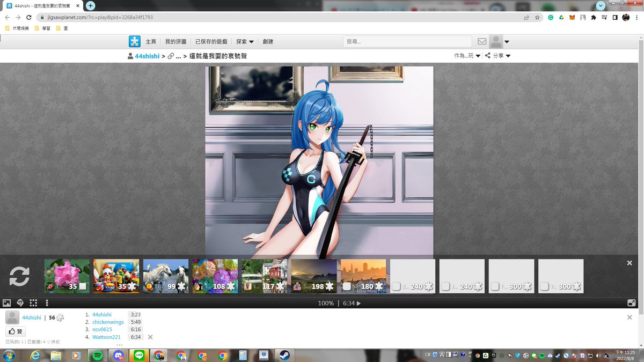The width and height of the screenshot is (644, 362).
Task: Click the refresh suggestions arrows icon
Action: (19, 276)
